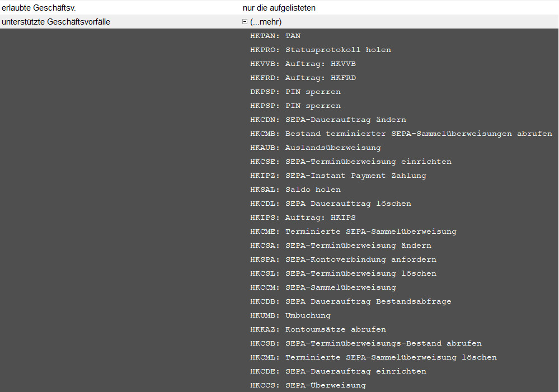Select the HKTAN: TAN entry
This screenshot has height=392, width=559.
[275, 36]
